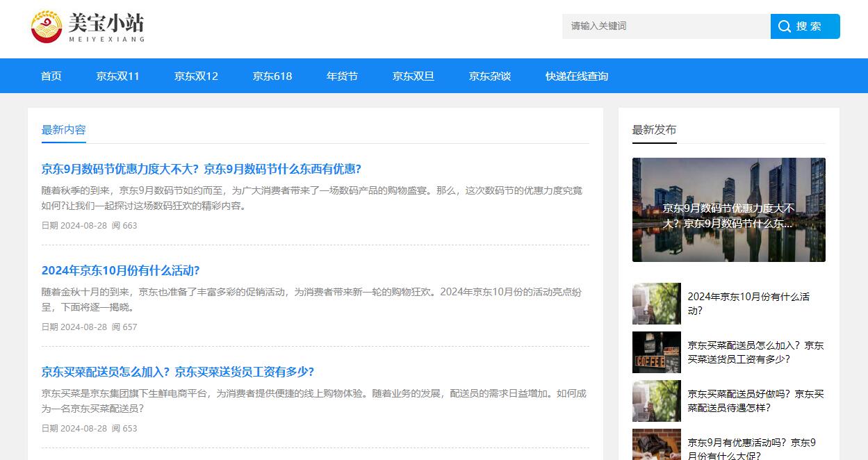Open sidebar link 京东9月有优惠活动吗
Viewport: 868px width, 460px height.
coord(751,449)
